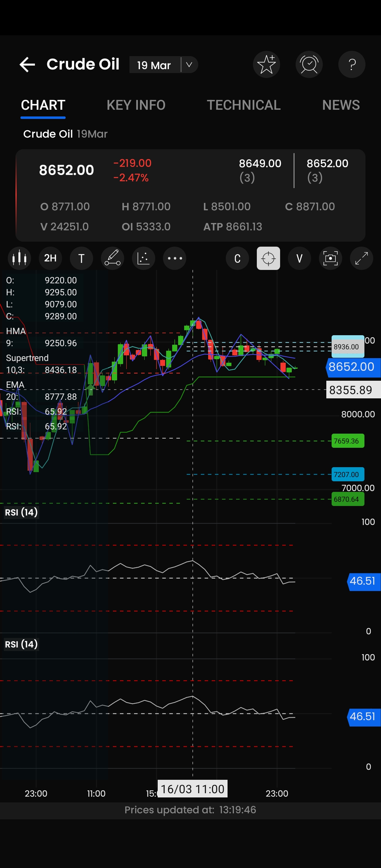The image size is (381, 868).
Task: Open more chart options three dots
Action: coord(175,258)
